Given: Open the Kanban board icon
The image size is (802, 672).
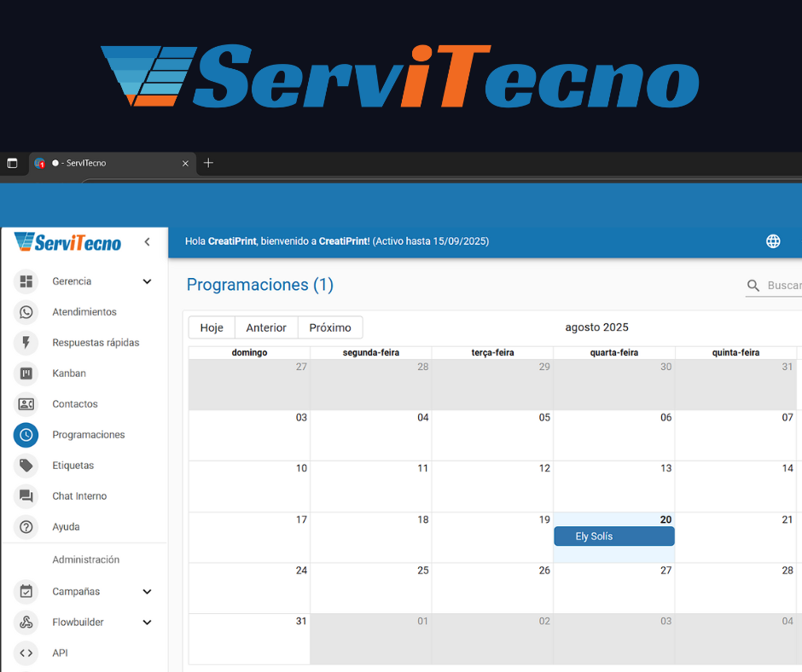Looking at the screenshot, I should coord(26,374).
